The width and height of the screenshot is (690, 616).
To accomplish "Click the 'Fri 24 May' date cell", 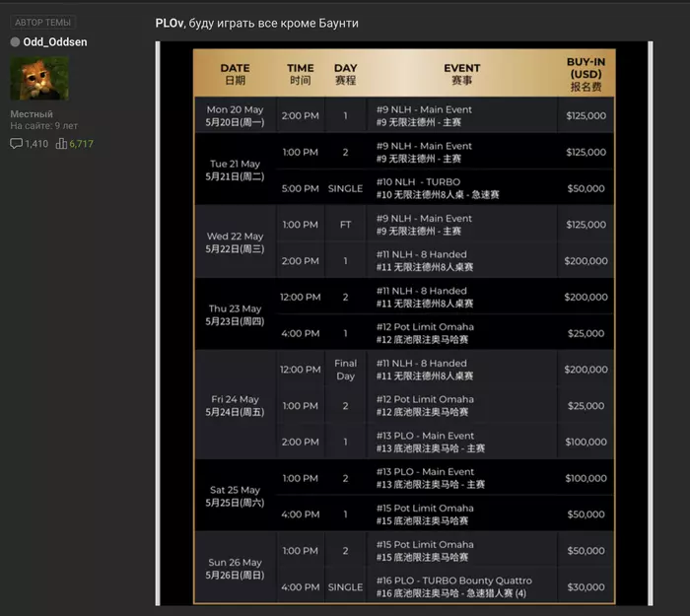I will click(235, 405).
